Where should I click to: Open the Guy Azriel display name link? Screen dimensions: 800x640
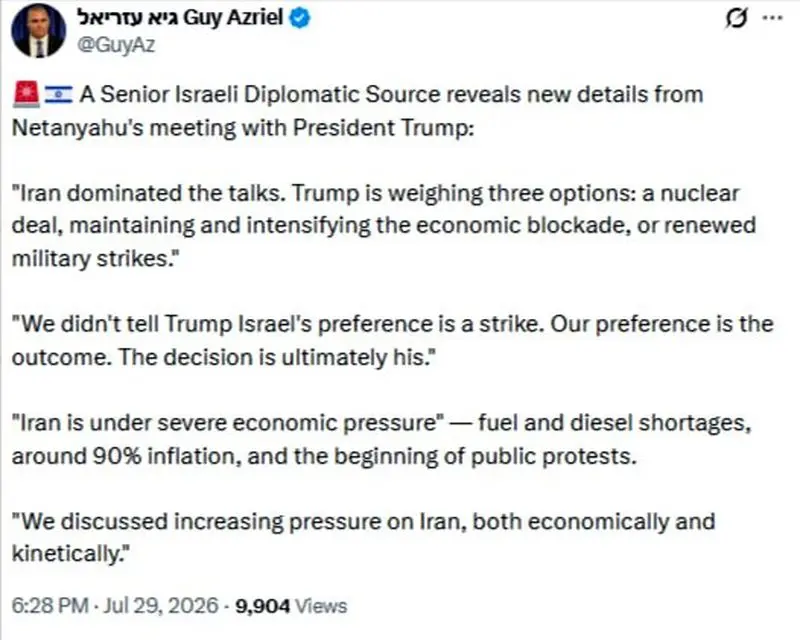point(233,18)
